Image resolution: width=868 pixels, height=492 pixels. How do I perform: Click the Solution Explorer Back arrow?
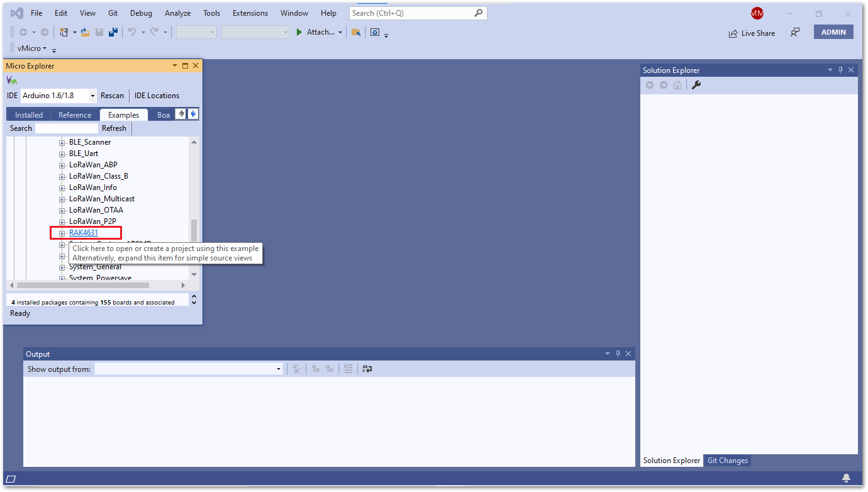point(650,85)
